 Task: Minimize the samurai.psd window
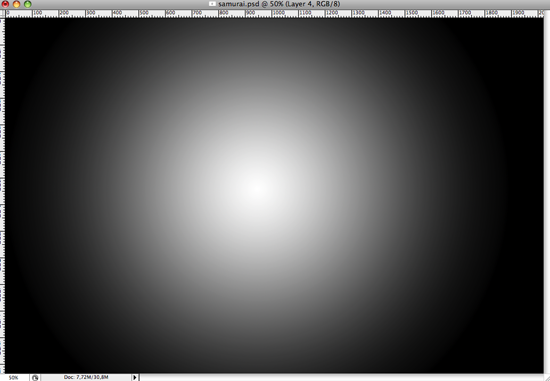pyautogui.click(x=16, y=4)
